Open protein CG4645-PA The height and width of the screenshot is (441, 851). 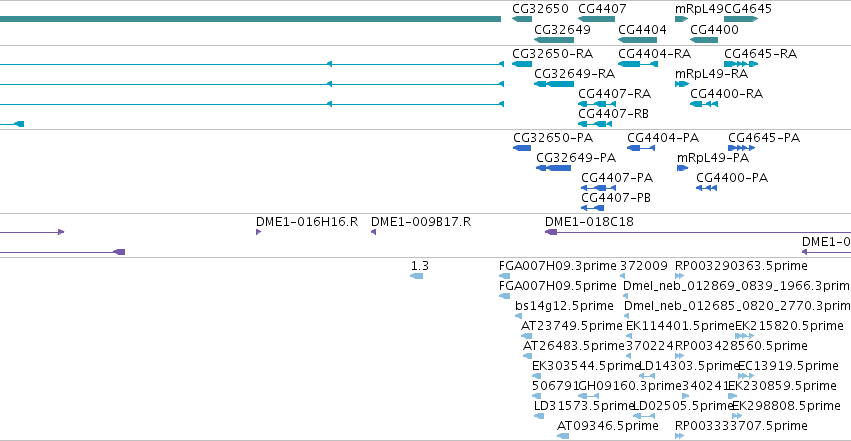coord(764,138)
